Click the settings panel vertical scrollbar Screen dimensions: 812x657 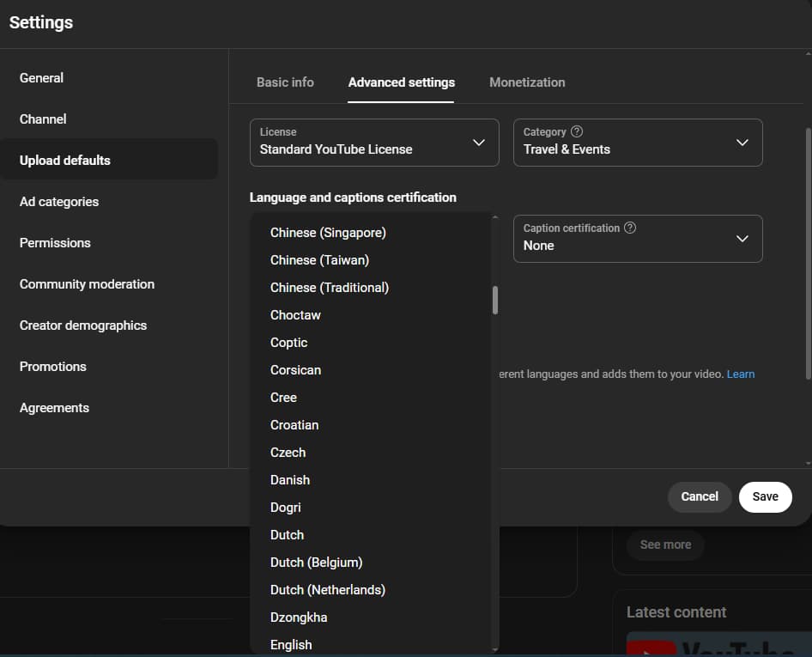(x=809, y=254)
